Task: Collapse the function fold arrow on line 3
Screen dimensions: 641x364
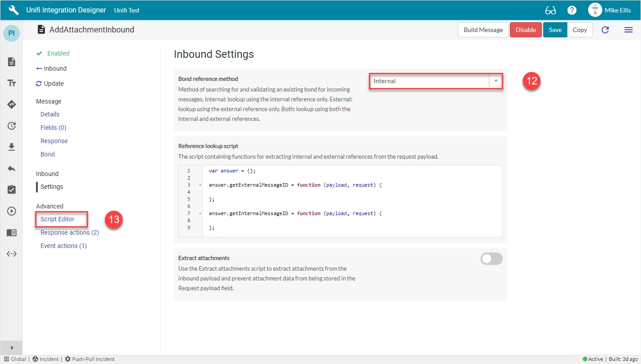Action: [200, 185]
